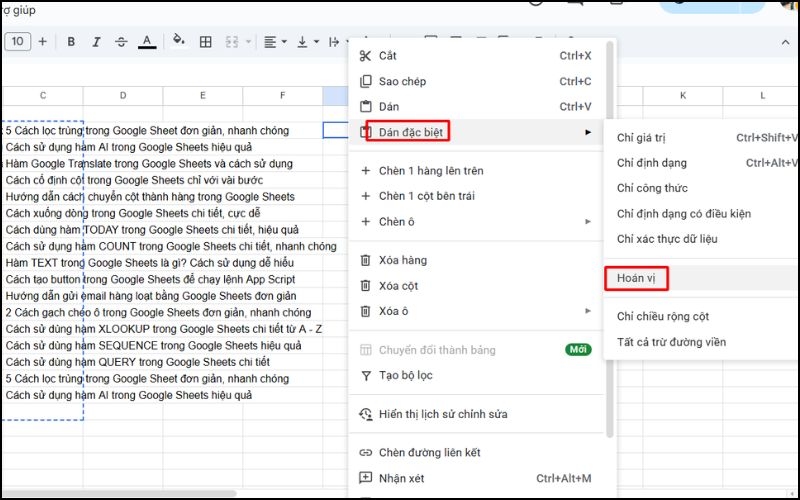Open the vertical align dropdown

[x=308, y=42]
